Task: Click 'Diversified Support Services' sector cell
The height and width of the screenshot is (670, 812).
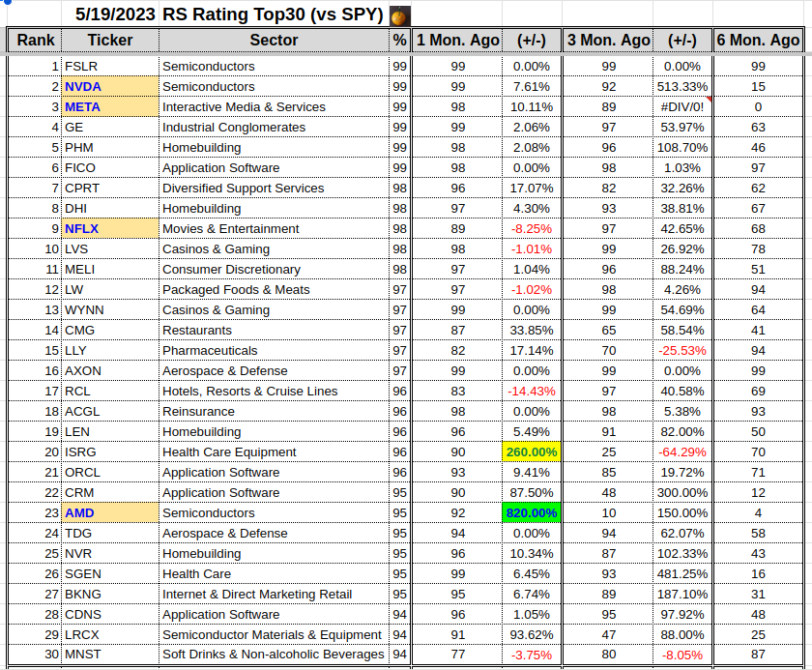Action: tap(274, 188)
